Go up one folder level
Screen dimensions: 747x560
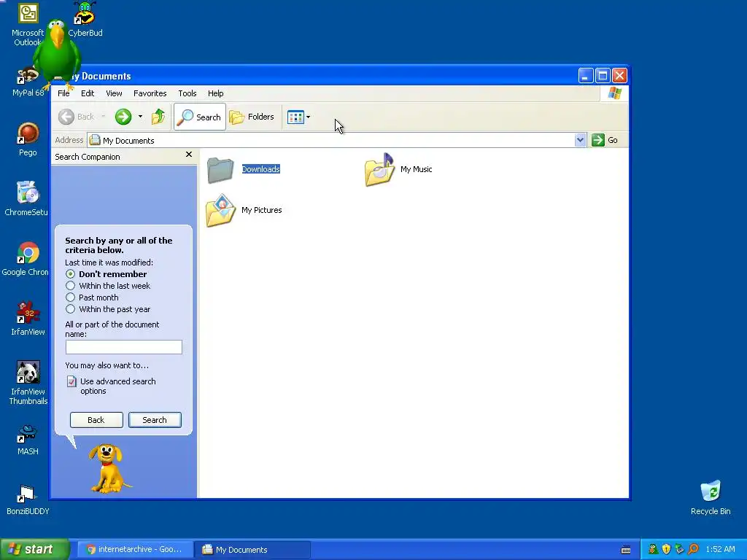pyautogui.click(x=158, y=117)
